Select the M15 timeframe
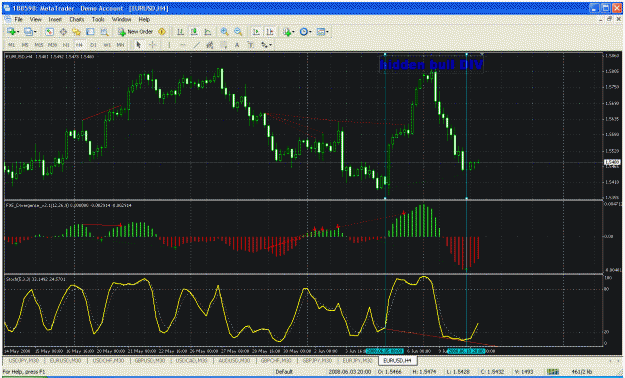625x378 pixels. tap(39, 45)
